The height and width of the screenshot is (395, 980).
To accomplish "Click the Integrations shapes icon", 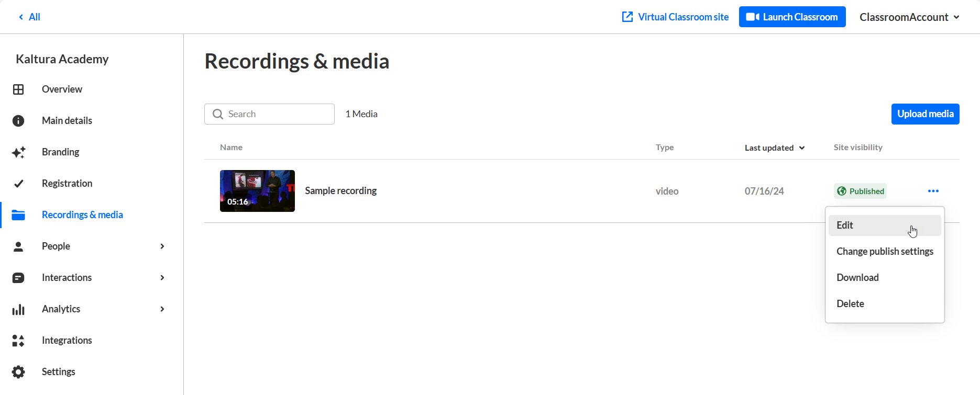I will pyautogui.click(x=18, y=341).
